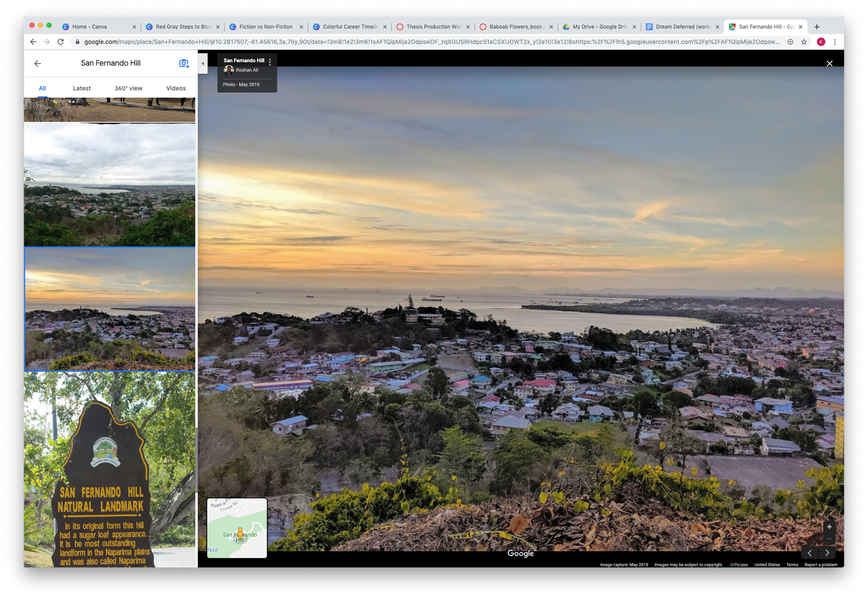The image size is (868, 599).
Task: Zoom in on photo with plus button
Action: pos(829,527)
